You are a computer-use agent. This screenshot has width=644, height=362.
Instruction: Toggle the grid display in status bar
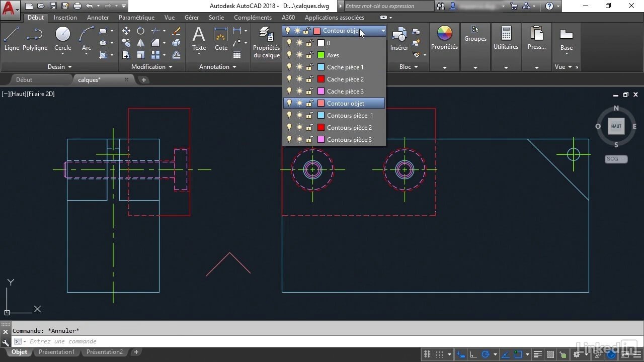[x=428, y=354]
